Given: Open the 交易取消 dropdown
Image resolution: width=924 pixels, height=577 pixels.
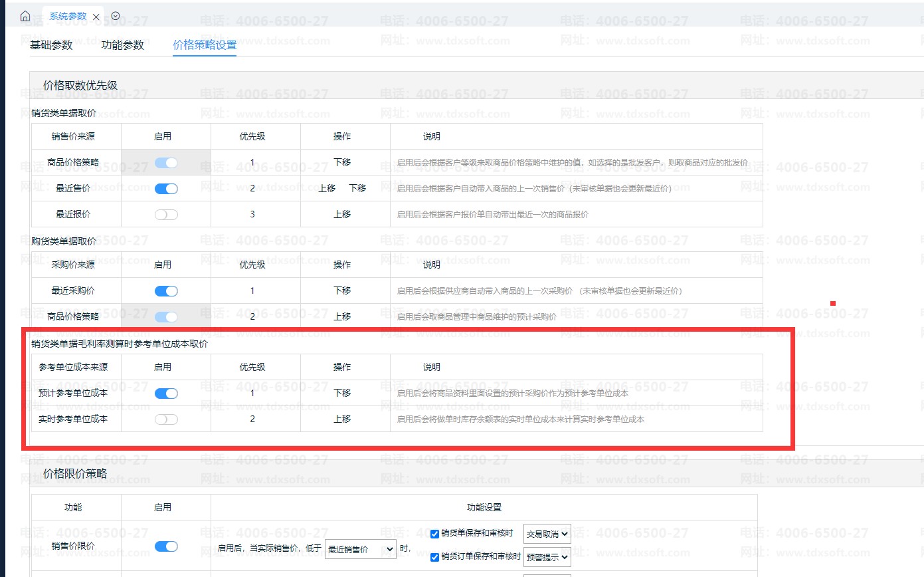Looking at the screenshot, I should pyautogui.click(x=547, y=534).
